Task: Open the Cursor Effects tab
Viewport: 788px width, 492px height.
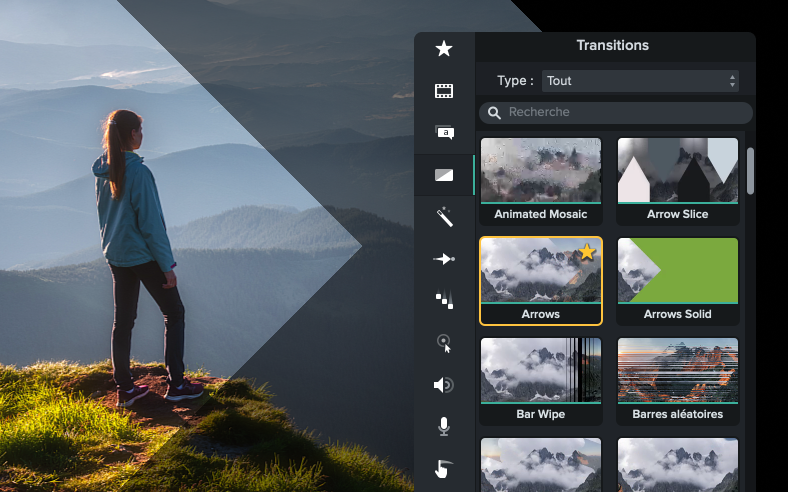Action: [444, 343]
